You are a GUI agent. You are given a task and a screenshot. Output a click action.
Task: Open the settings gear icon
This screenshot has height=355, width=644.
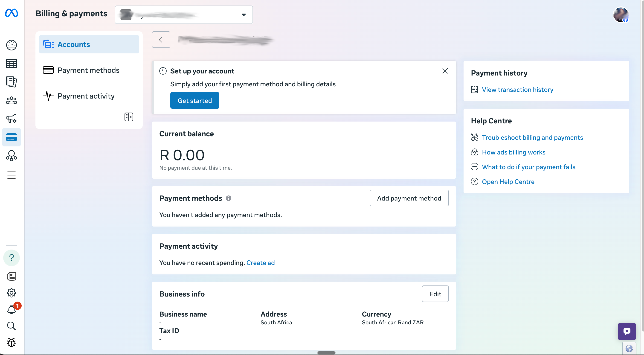pos(12,293)
